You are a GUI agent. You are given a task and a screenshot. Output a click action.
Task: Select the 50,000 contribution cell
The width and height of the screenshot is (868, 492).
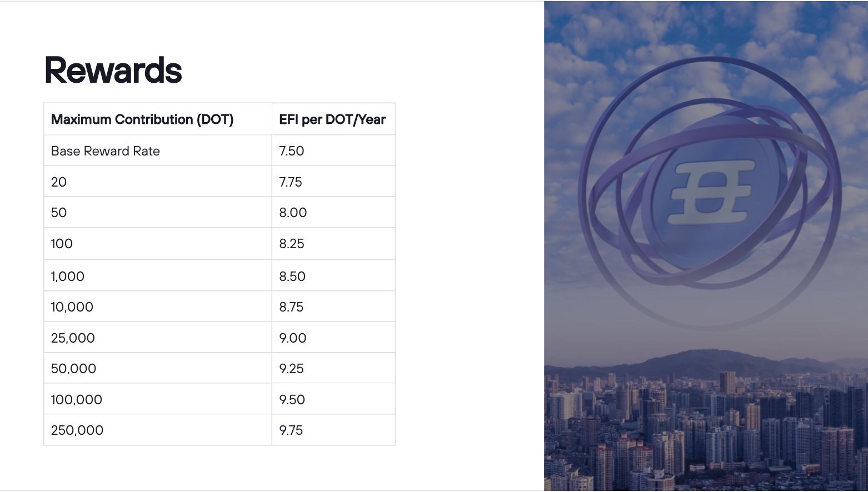158,368
